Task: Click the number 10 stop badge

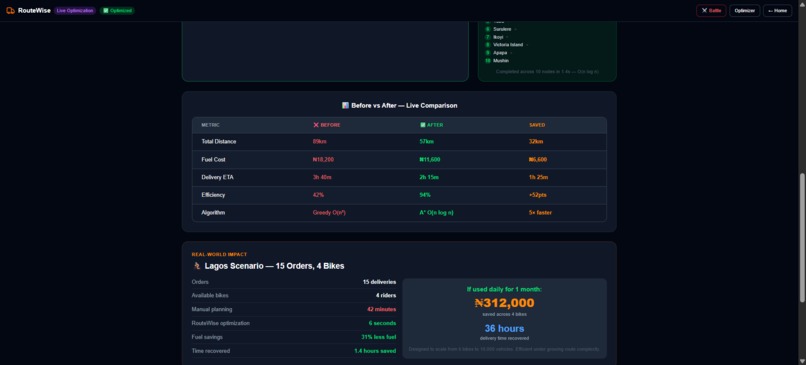Action: (x=488, y=61)
